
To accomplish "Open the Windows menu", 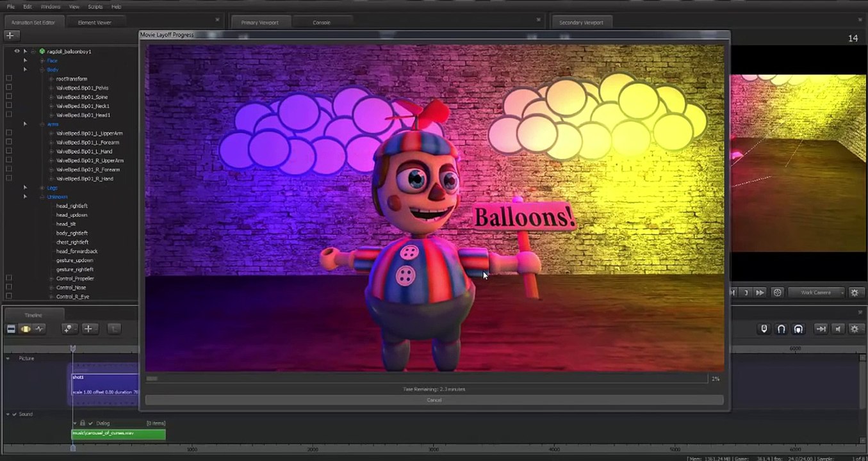I will [x=50, y=6].
